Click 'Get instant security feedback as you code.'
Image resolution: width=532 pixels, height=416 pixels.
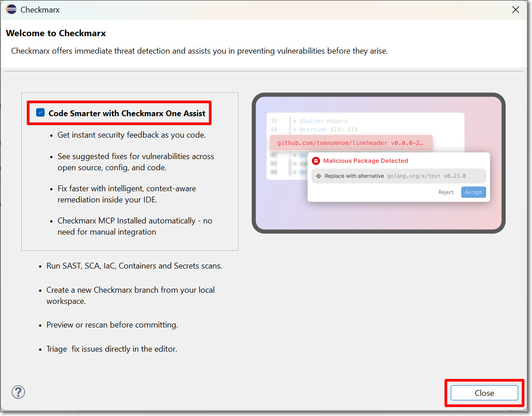click(132, 135)
